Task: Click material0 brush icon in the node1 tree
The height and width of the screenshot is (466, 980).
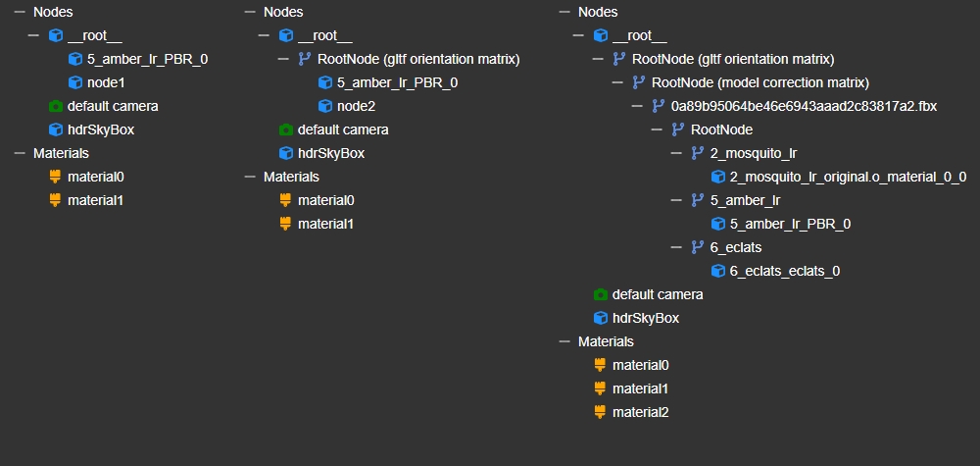Action: click(55, 177)
